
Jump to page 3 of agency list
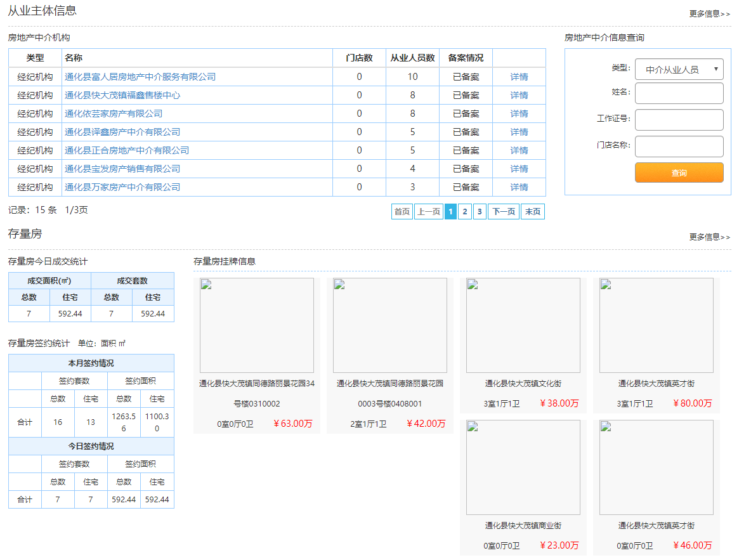tap(480, 212)
